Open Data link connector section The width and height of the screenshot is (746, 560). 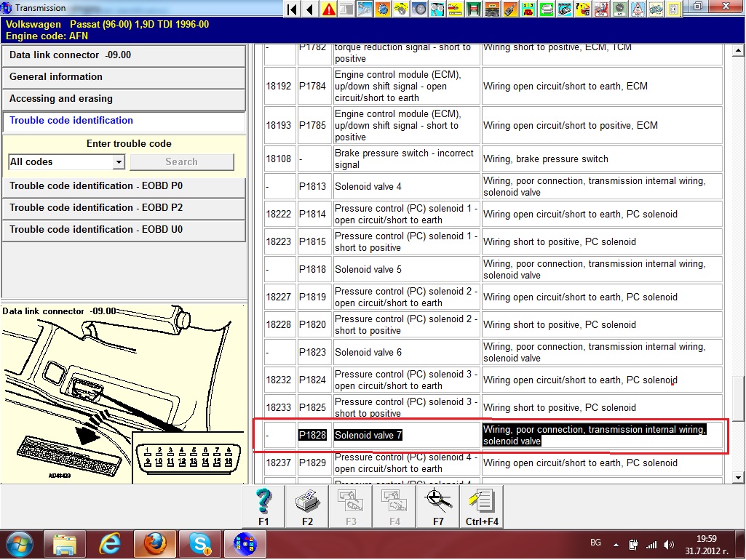tap(124, 55)
